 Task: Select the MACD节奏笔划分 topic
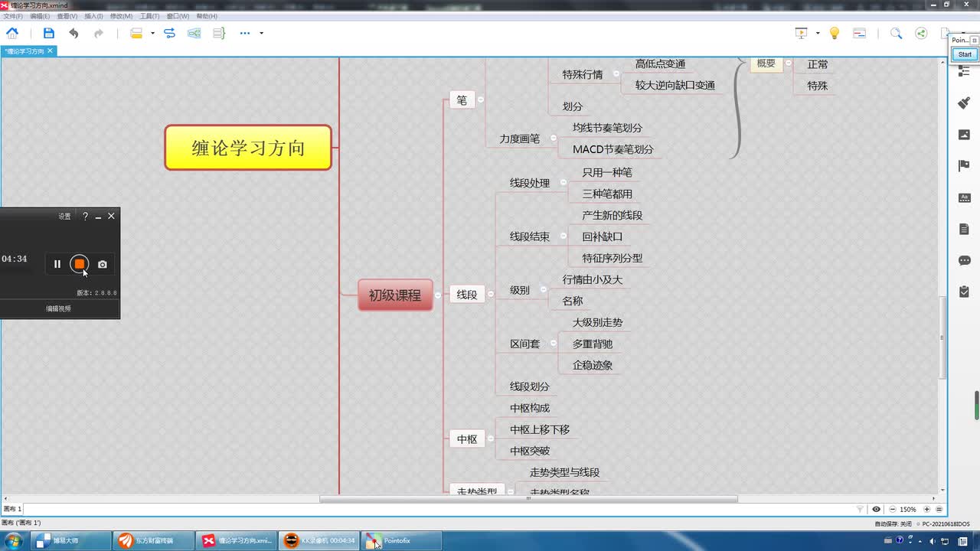click(613, 149)
